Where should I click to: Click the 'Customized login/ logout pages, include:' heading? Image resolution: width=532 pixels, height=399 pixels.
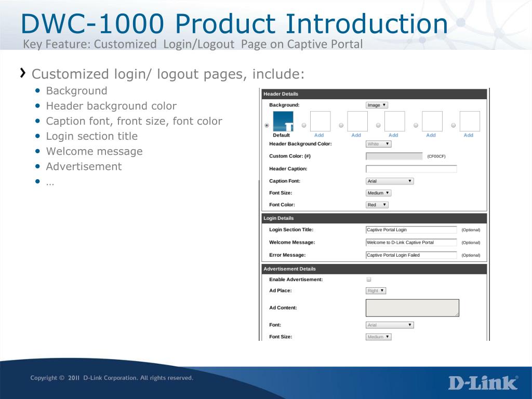click(168, 74)
